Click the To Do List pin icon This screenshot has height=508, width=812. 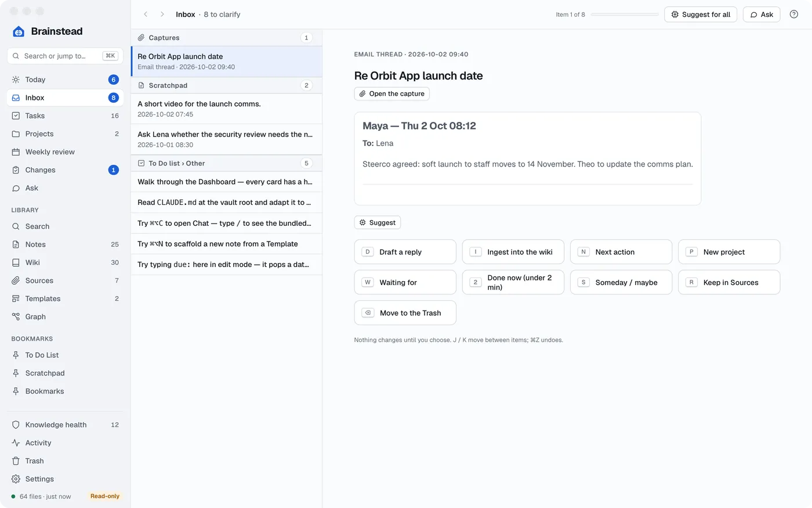[x=16, y=355]
